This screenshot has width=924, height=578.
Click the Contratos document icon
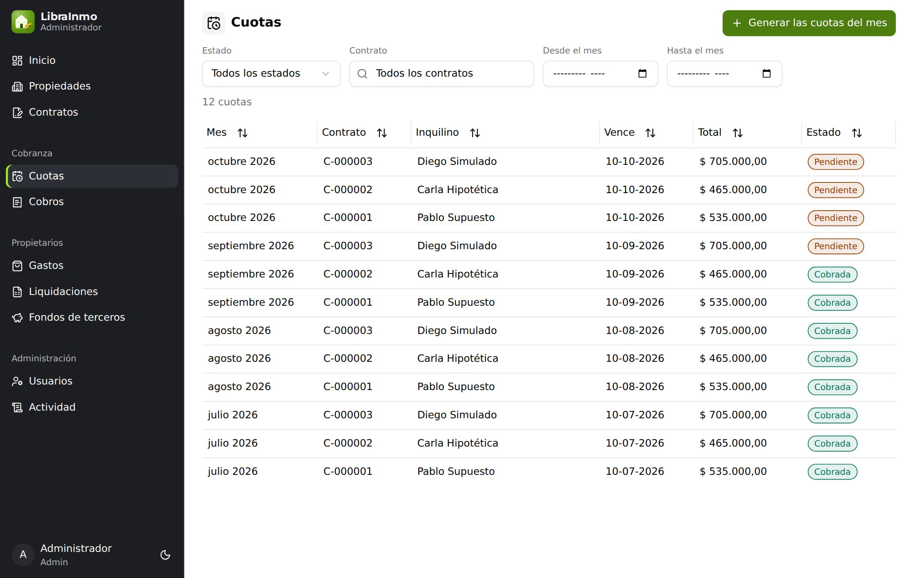click(x=17, y=113)
